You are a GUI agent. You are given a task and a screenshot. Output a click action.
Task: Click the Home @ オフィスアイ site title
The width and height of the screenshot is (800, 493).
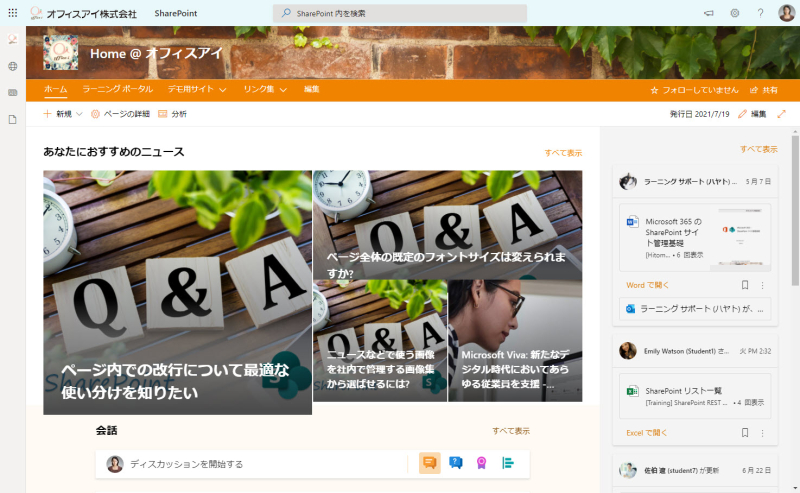156,54
